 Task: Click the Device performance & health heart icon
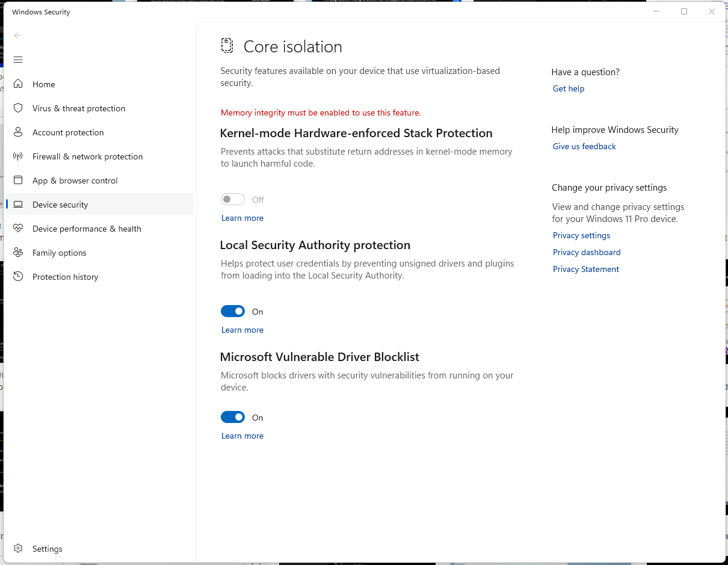[18, 229]
